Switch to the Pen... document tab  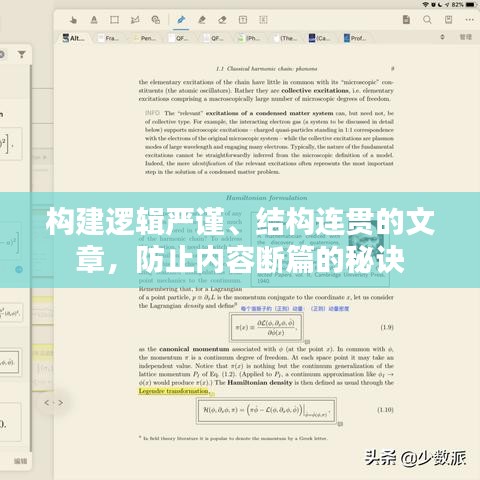pyautogui.click(x=144, y=38)
